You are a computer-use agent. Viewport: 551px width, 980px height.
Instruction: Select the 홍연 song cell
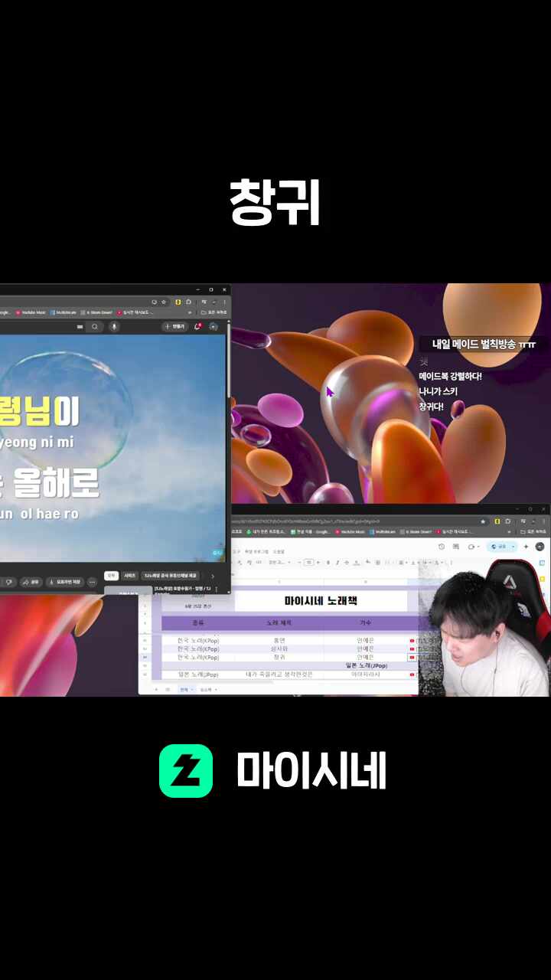[279, 640]
